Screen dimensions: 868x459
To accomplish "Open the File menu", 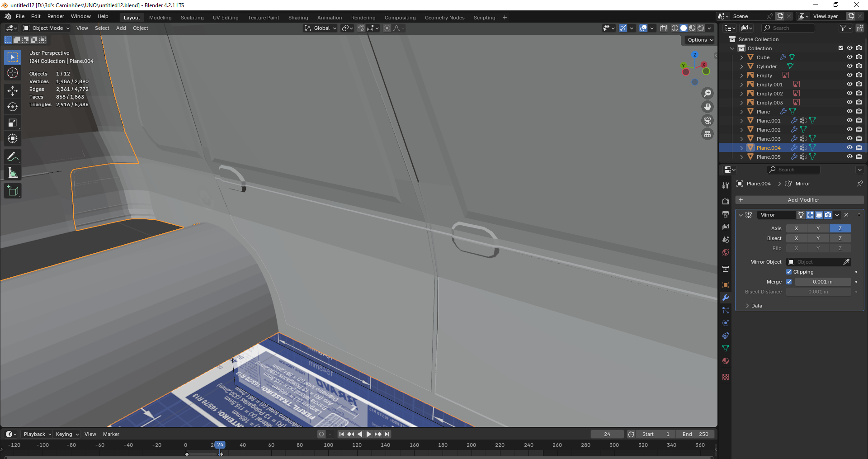I will coord(20,16).
